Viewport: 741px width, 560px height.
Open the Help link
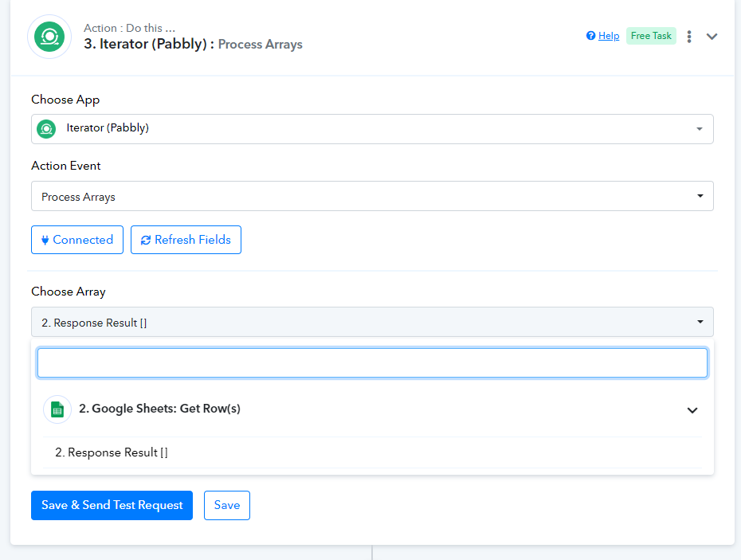[609, 36]
